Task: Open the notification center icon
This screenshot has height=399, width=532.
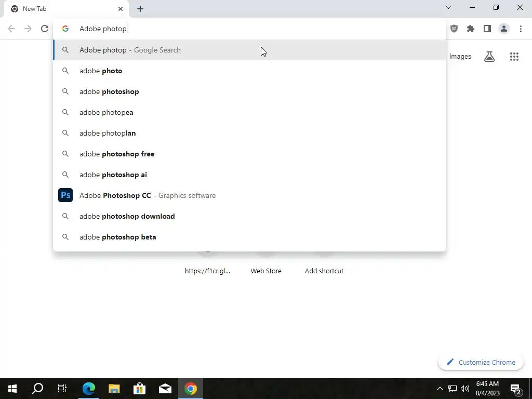Action: point(516,389)
